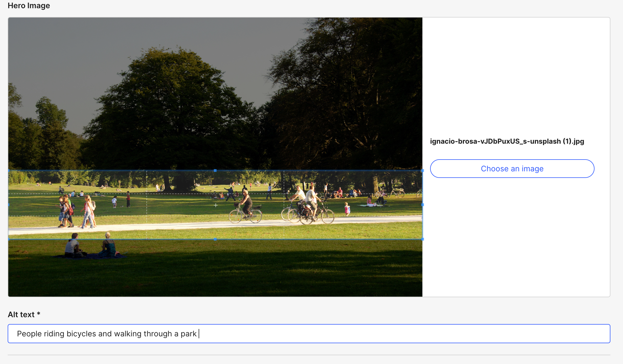Screen dimensions: 623x364
Task: Click the right-edge crop handle
Action: (423, 204)
